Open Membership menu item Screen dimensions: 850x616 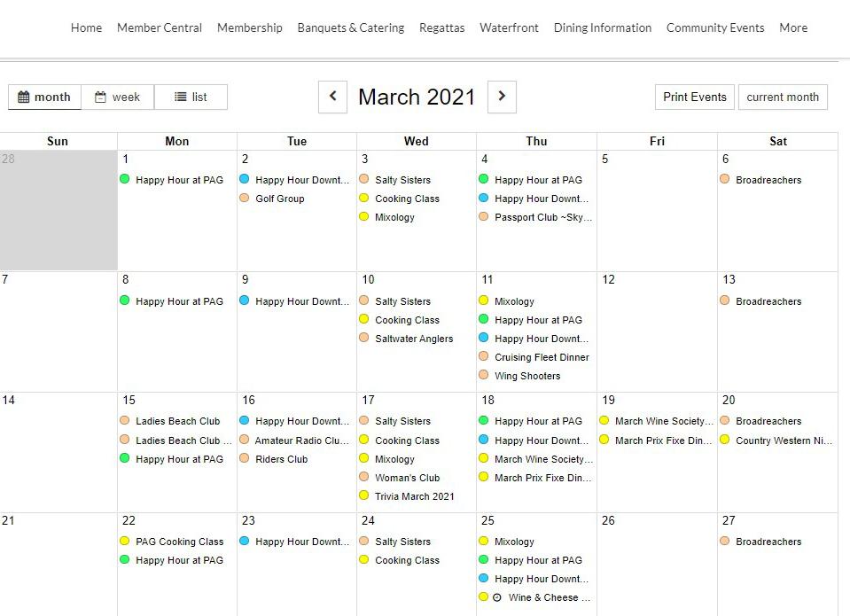249,27
